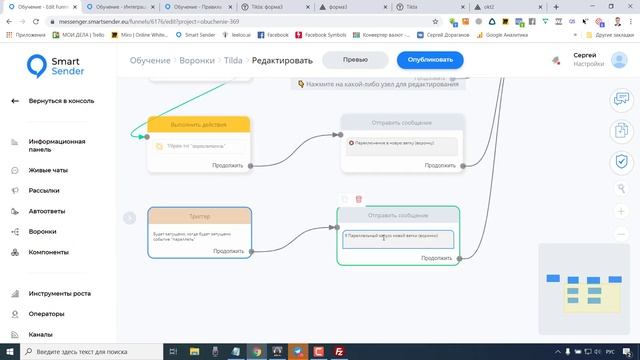This screenshot has width=640, height=360.
Task: Select the Триггер node header
Action: point(200,216)
